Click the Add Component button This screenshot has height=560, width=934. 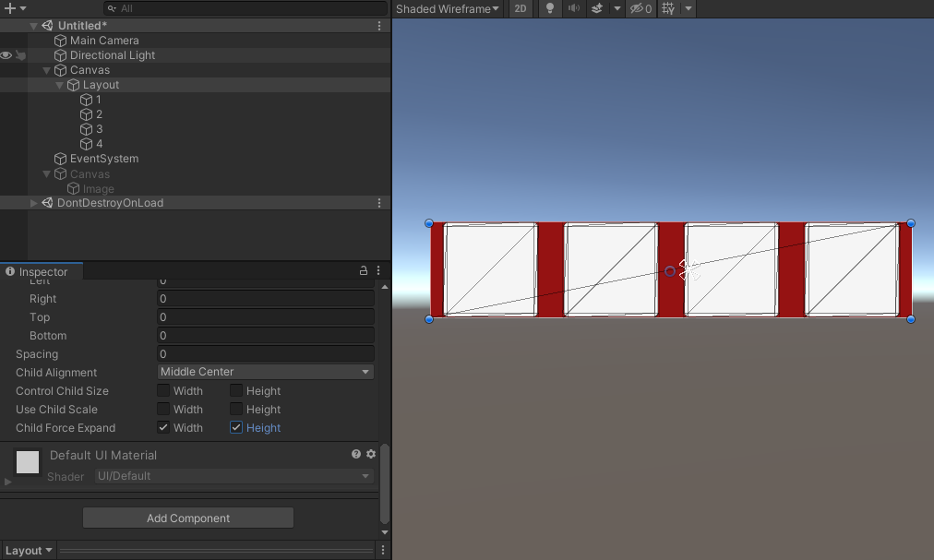[188, 518]
